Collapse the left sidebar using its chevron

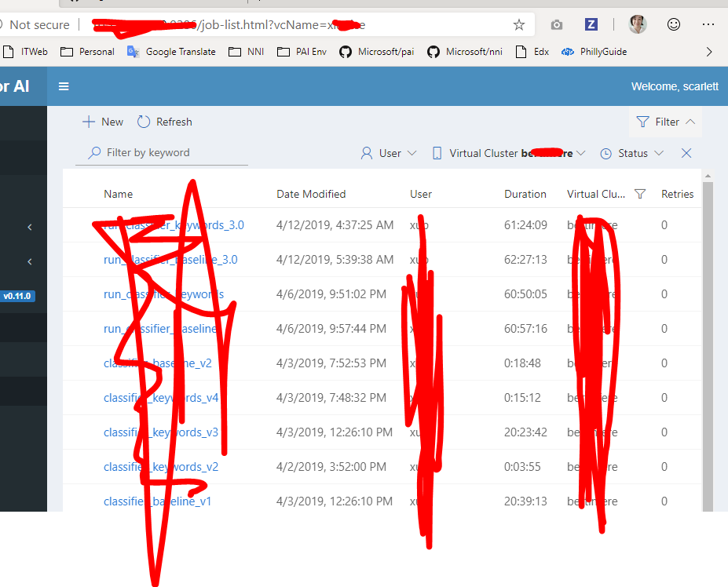coord(29,226)
